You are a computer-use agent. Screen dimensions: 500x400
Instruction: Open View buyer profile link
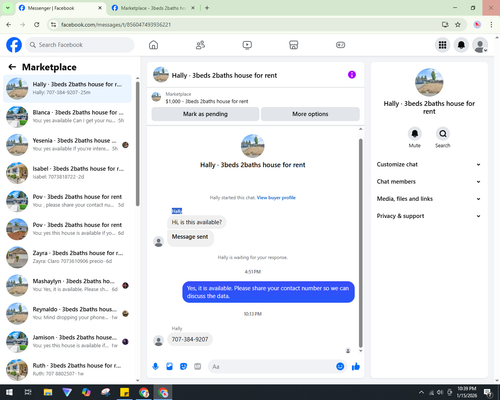tap(276, 198)
